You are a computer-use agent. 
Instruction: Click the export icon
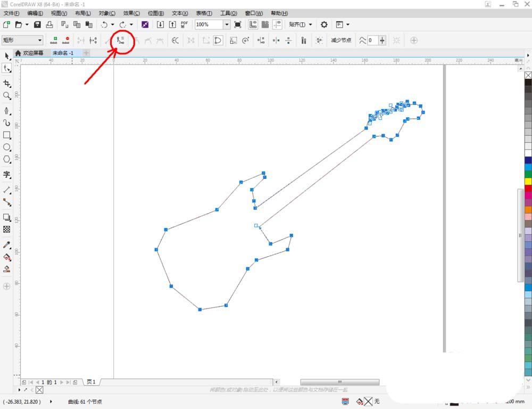pyautogui.click(x=172, y=24)
